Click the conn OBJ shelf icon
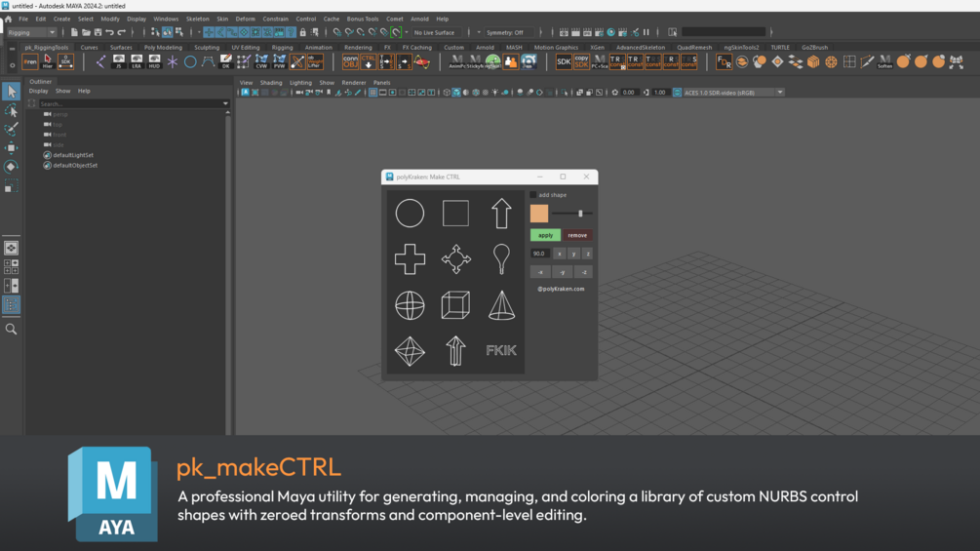Image resolution: width=980 pixels, height=551 pixels. tap(350, 61)
